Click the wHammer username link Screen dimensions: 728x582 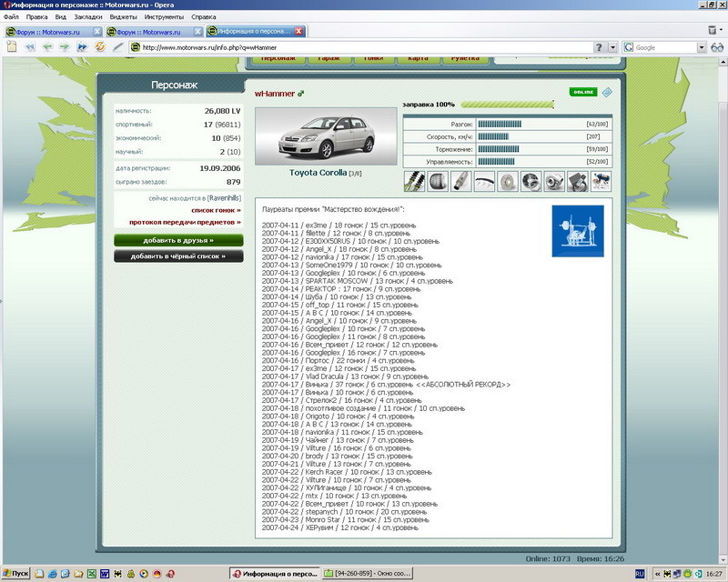click(x=275, y=94)
